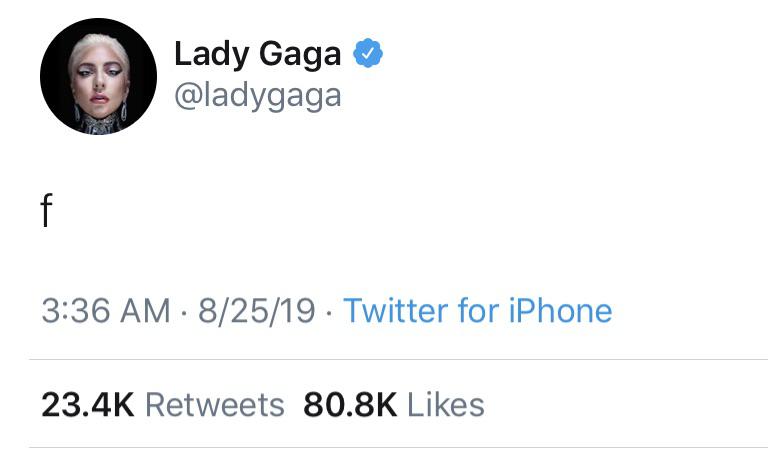Open Lady Gaga's profile picture
The height and width of the screenshot is (454, 768).
(x=98, y=76)
